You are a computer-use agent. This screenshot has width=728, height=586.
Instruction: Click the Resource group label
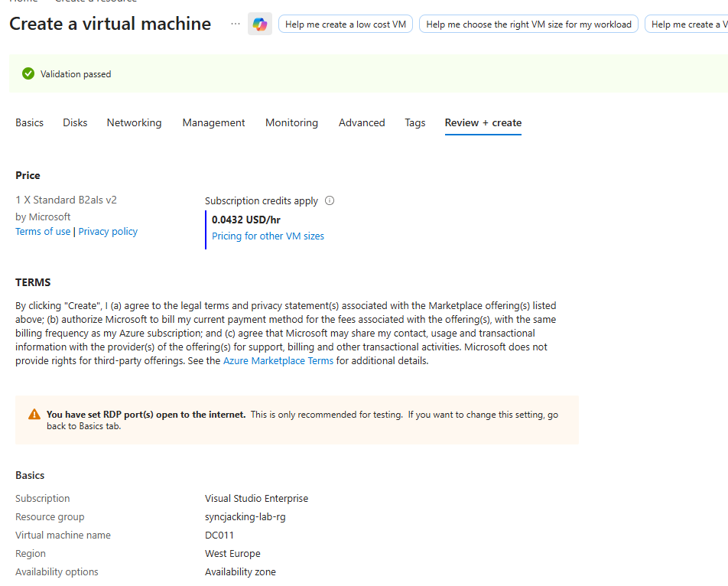point(50,517)
